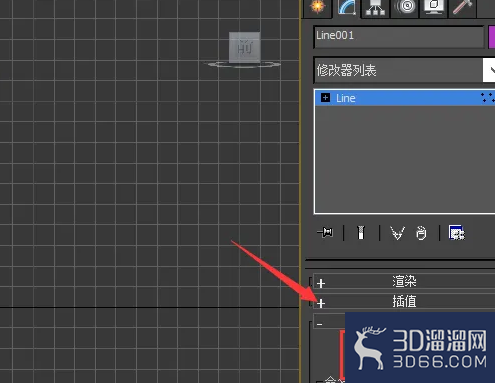Switch to the Modify panel tab
Screen dimensions: 495x383
[x=346, y=7]
